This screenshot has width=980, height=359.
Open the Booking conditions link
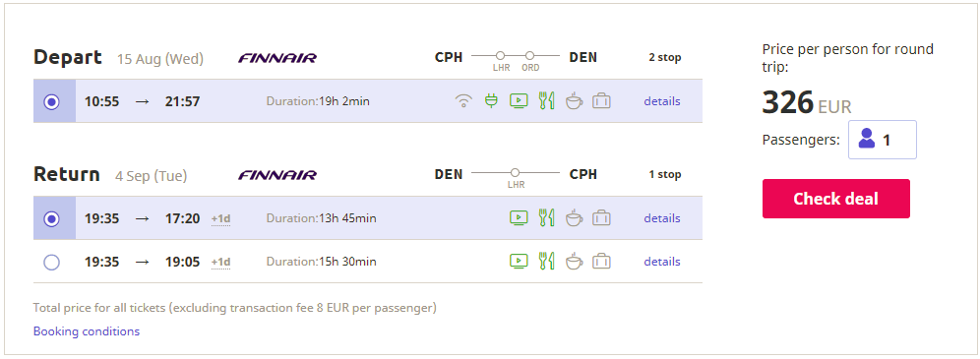point(87,331)
